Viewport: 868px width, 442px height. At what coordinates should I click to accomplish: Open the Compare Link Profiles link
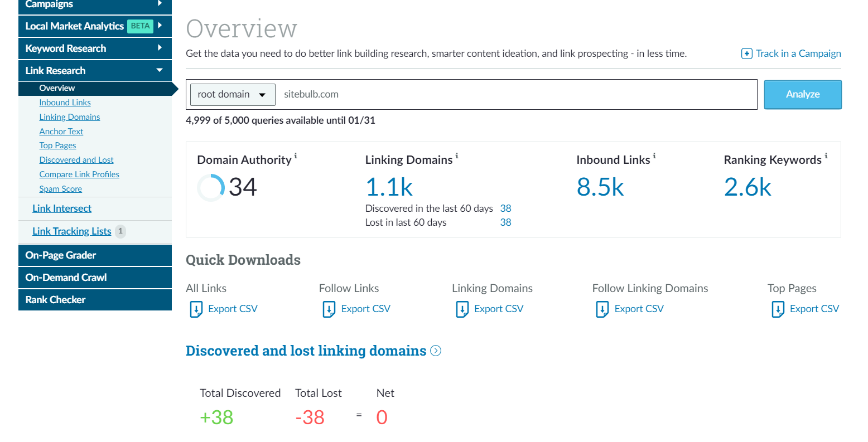tap(79, 174)
